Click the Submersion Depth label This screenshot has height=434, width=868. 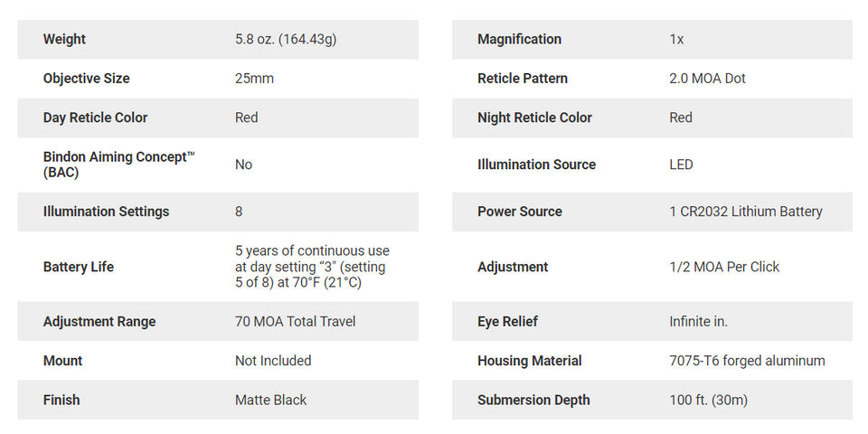point(533,400)
